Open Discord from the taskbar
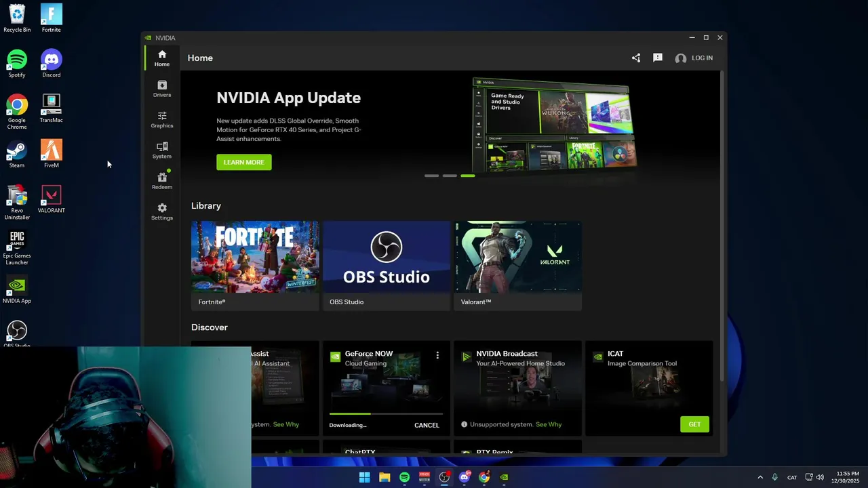 point(465,477)
